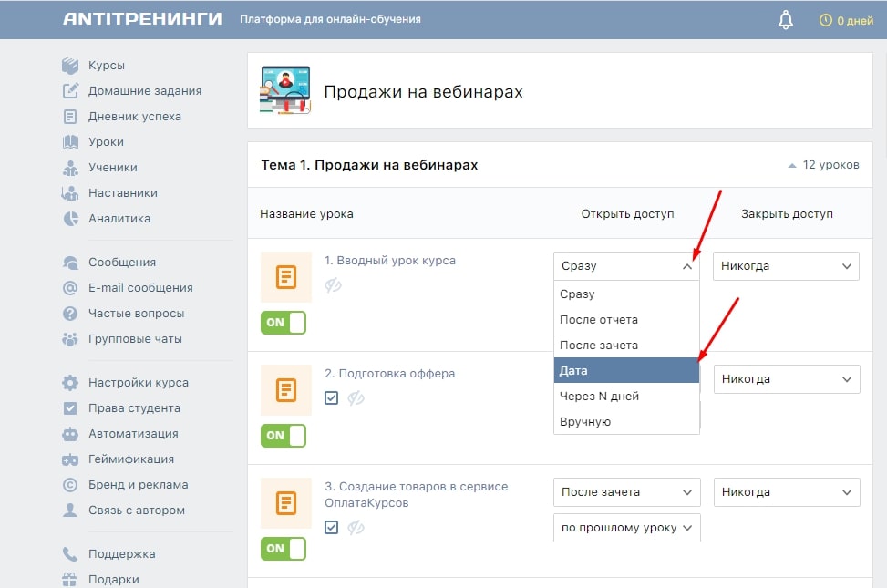The width and height of the screenshot is (887, 588).
Task: Toggle hidden-eye icon for Вводный урок курса
Action: 333,285
